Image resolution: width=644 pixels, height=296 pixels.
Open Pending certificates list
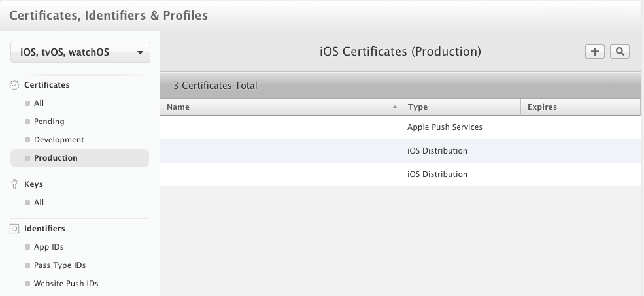pyautogui.click(x=48, y=122)
